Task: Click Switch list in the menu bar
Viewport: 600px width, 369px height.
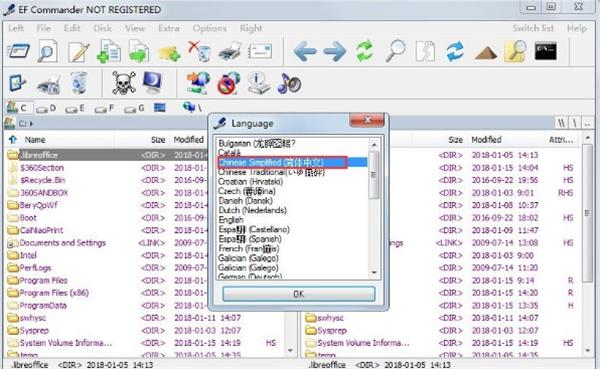Action: pyautogui.click(x=533, y=28)
